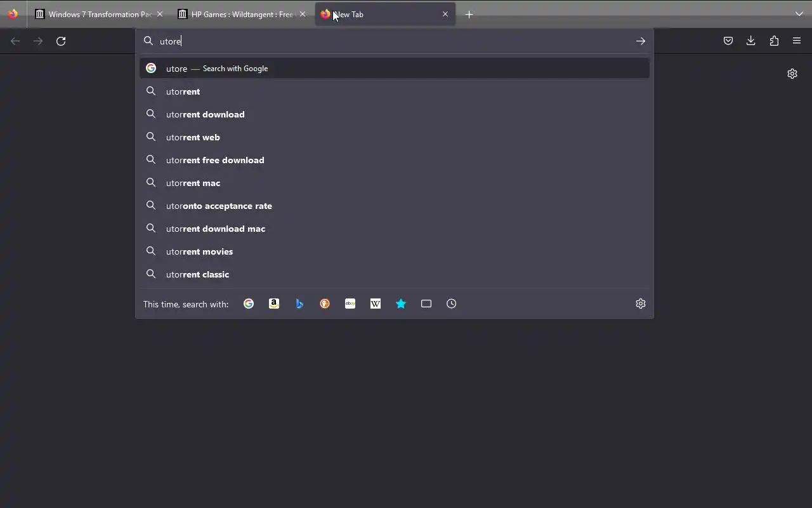Search this time with DuckDuckGo icon

pos(325,304)
